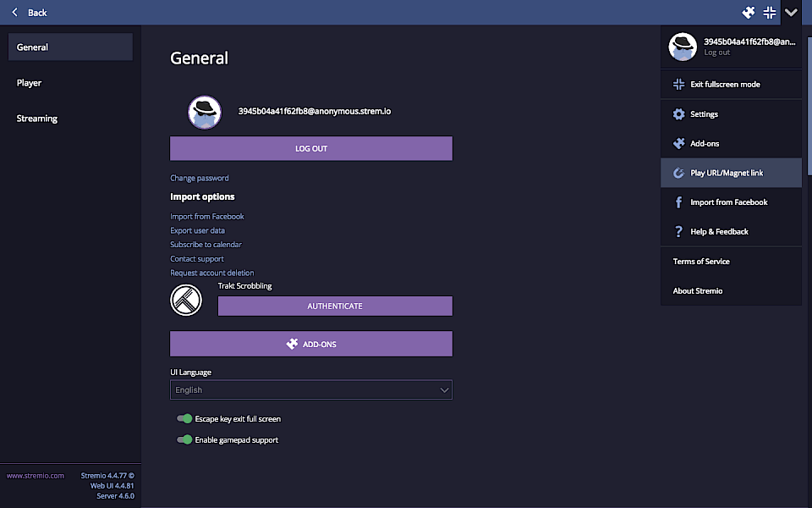Image resolution: width=812 pixels, height=508 pixels.
Task: Click the profile avatar beside account email
Action: pyautogui.click(x=205, y=112)
